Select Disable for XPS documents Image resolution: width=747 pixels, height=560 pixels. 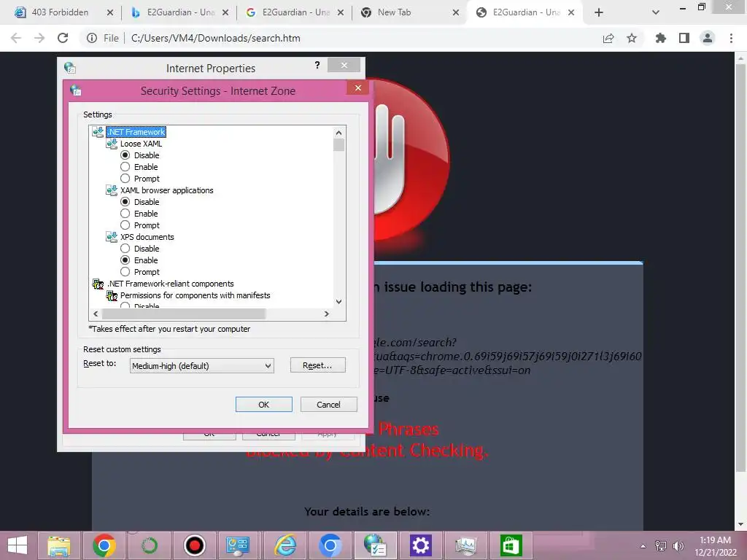[x=125, y=249]
